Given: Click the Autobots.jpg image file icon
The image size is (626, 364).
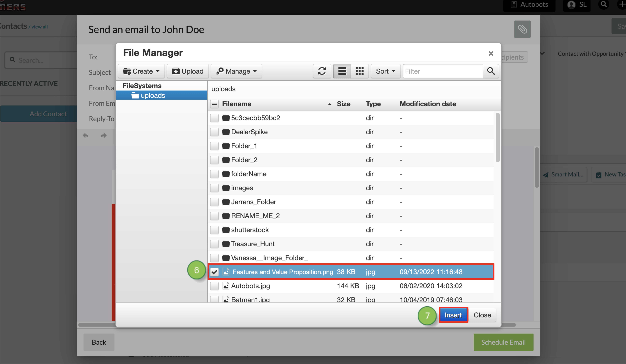Looking at the screenshot, I should pyautogui.click(x=226, y=286).
